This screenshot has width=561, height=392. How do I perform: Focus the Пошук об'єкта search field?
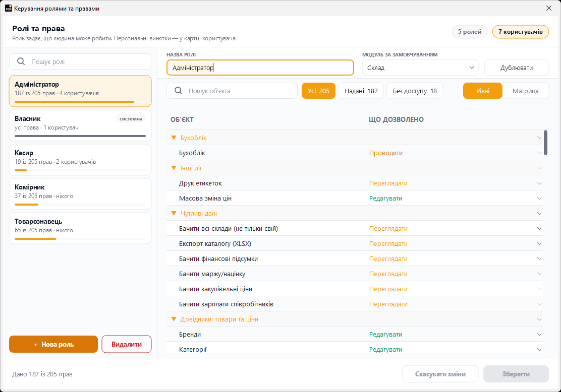232,91
